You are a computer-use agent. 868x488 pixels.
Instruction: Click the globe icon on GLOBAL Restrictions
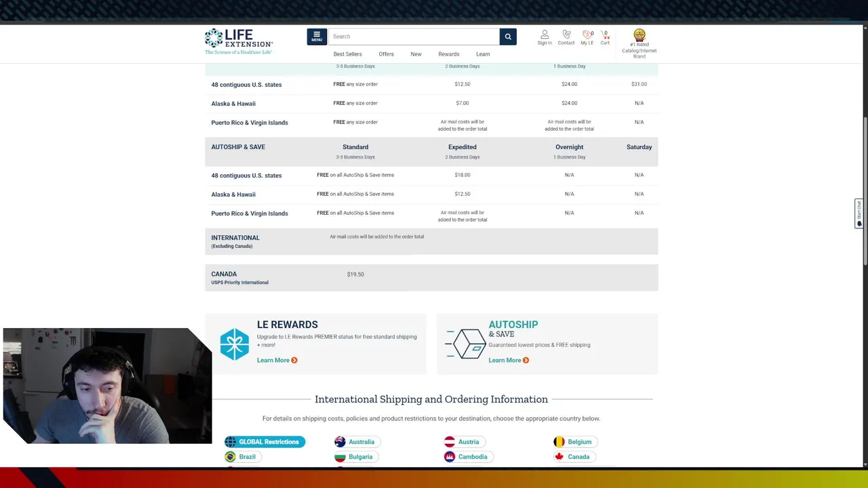(231, 442)
